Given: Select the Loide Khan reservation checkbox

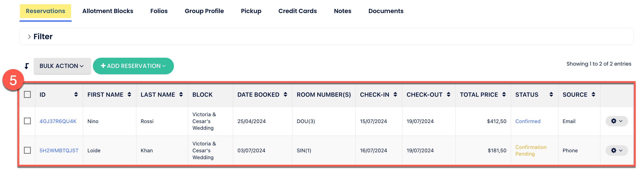Looking at the screenshot, I should [x=27, y=150].
